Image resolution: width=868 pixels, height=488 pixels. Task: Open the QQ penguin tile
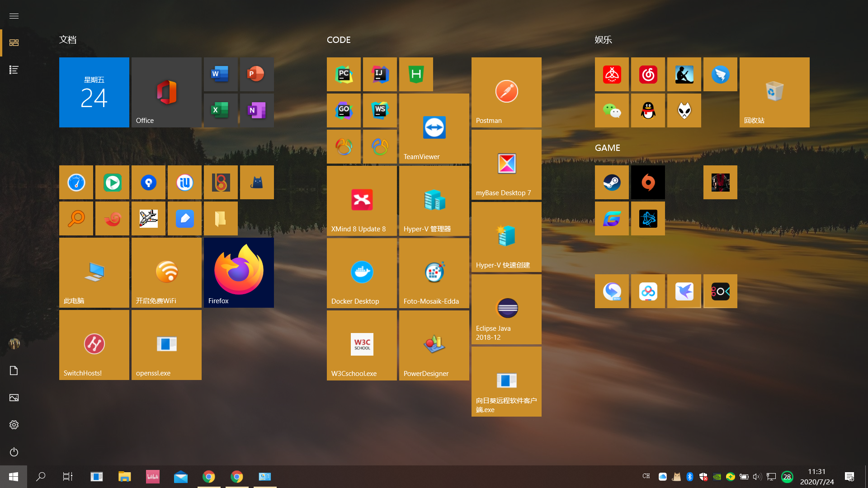tap(648, 110)
